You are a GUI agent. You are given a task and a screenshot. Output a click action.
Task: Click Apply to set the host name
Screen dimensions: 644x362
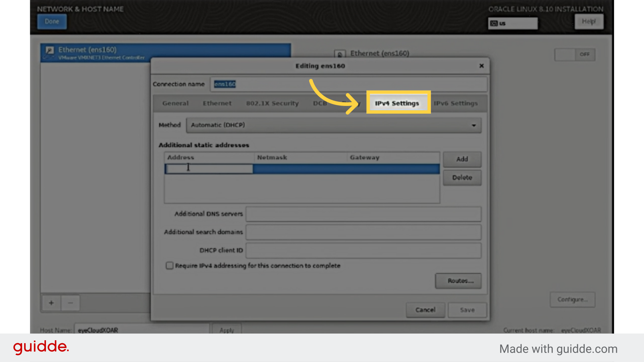(x=226, y=330)
